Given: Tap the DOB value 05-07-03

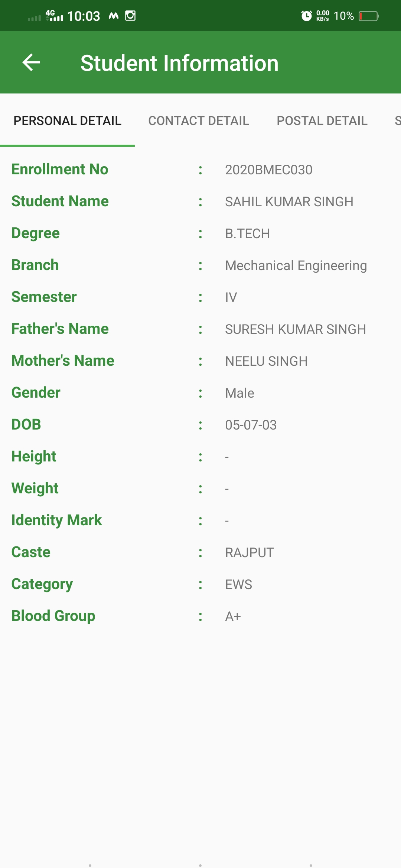Looking at the screenshot, I should pyautogui.click(x=251, y=425).
